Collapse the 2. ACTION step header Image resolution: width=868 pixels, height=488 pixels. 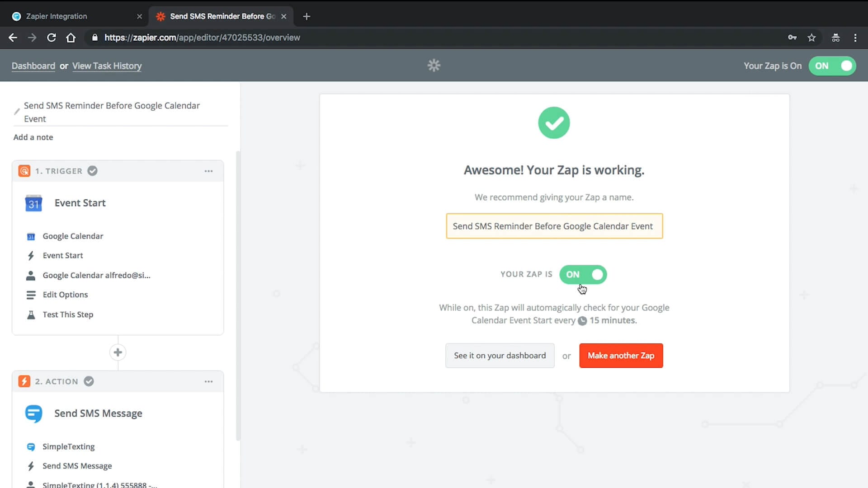[x=118, y=381]
